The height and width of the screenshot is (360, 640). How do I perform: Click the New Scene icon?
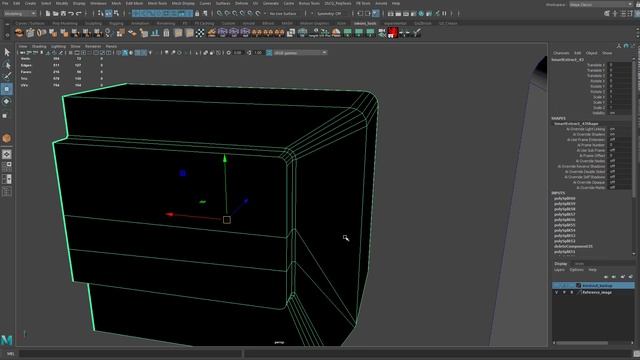coord(47,13)
